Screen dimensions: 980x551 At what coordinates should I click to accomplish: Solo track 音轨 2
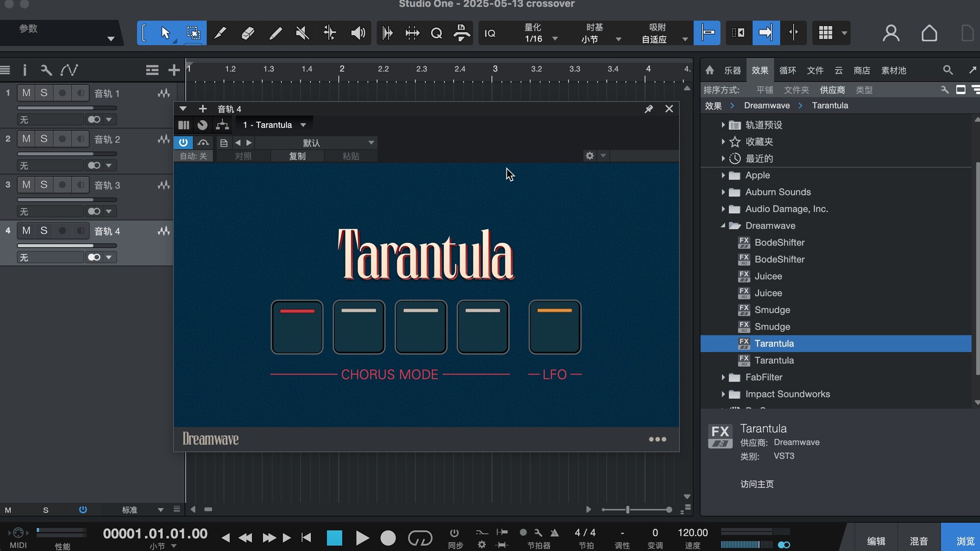[44, 139]
